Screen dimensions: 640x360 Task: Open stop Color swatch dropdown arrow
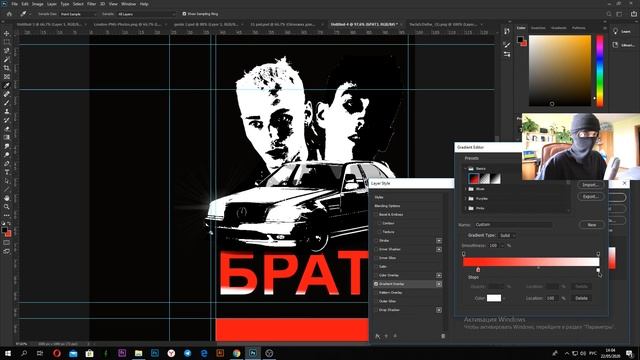pyautogui.click(x=504, y=298)
